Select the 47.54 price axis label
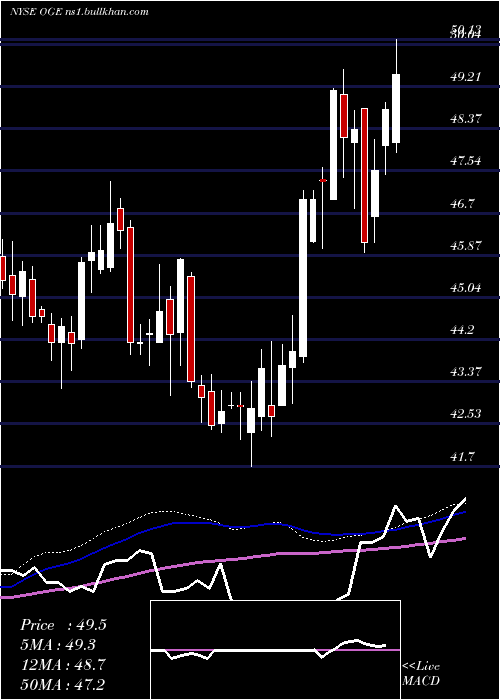The height and width of the screenshot is (700, 500). (466, 161)
